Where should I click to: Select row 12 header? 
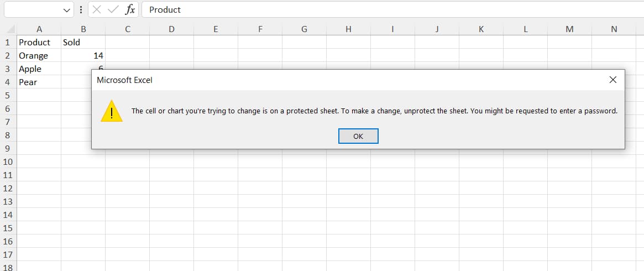(x=8, y=188)
